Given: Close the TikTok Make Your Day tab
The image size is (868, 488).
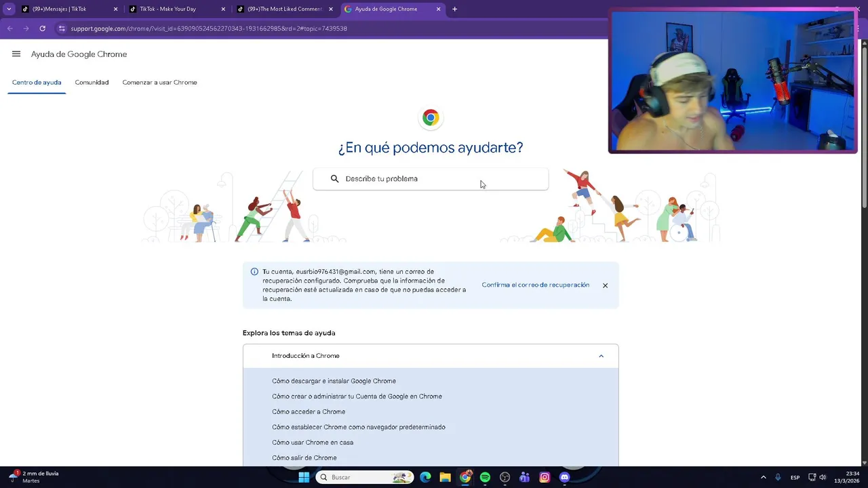Looking at the screenshot, I should [223, 9].
